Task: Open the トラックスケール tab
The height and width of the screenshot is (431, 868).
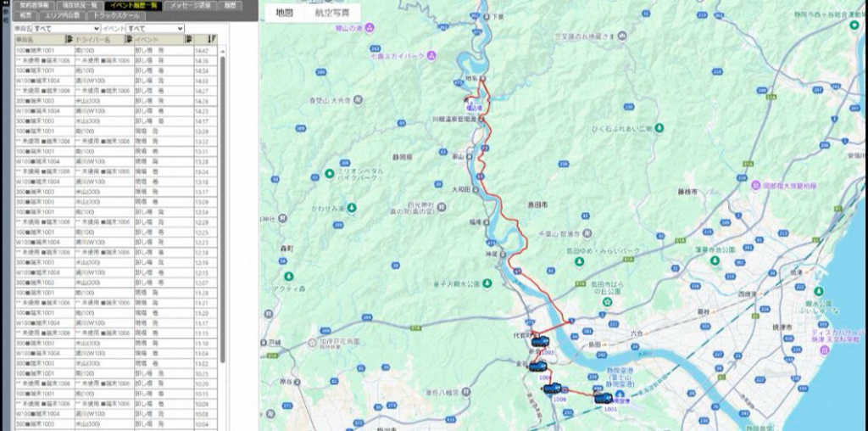Action: click(116, 15)
